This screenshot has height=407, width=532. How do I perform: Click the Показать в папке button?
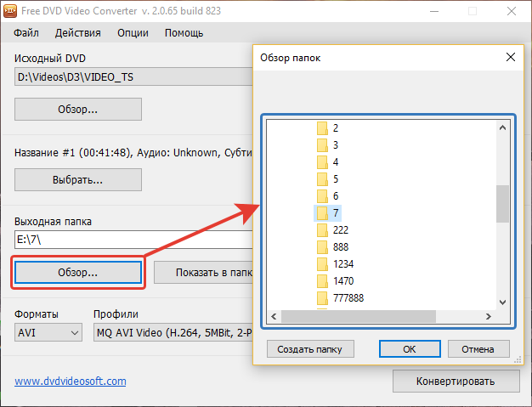pyautogui.click(x=204, y=273)
